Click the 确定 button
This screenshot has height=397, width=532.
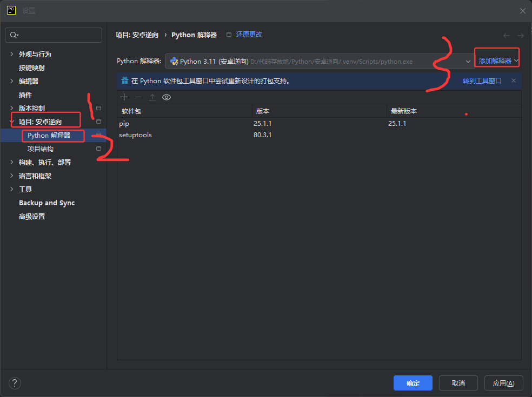(413, 383)
